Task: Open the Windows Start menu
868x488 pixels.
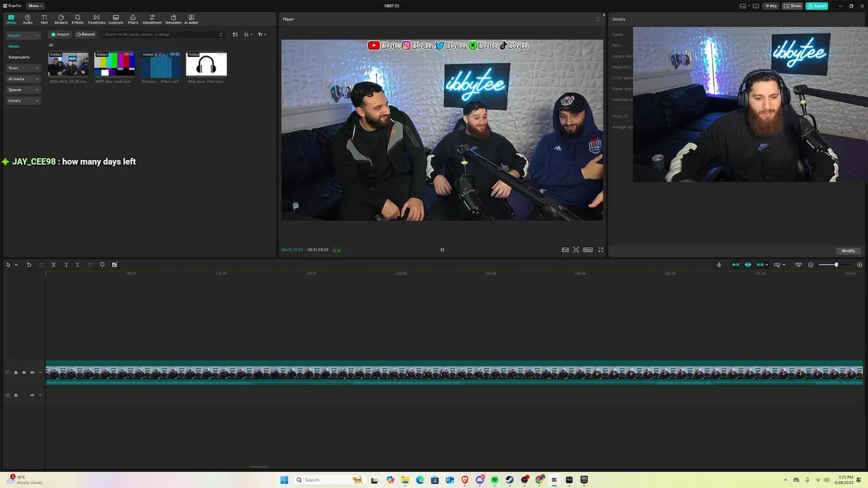Action: pyautogui.click(x=284, y=480)
